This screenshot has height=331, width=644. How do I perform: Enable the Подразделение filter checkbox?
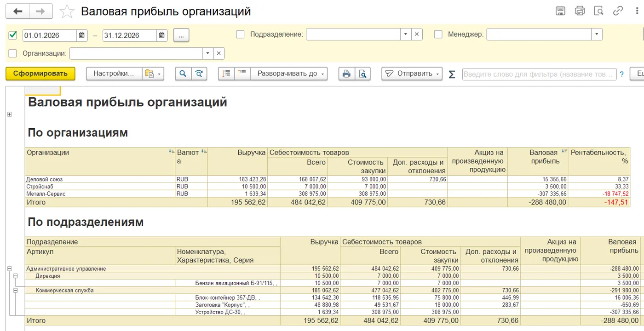pos(240,34)
